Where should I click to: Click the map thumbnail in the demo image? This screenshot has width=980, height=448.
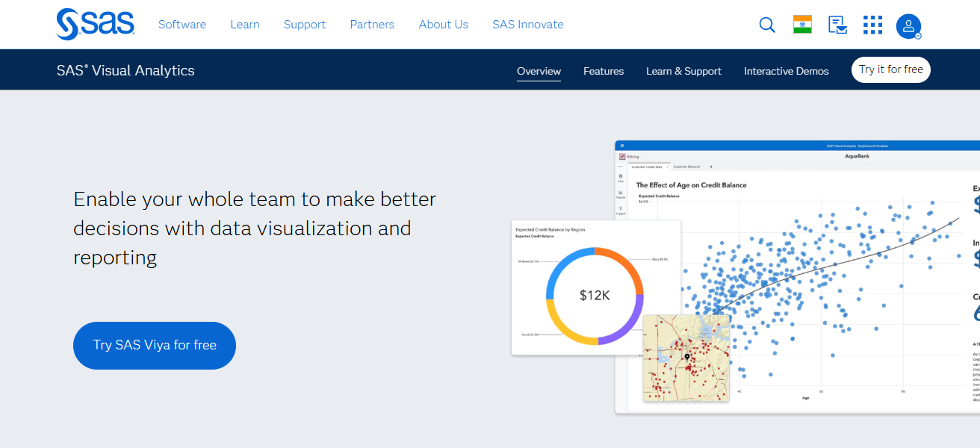(x=686, y=358)
